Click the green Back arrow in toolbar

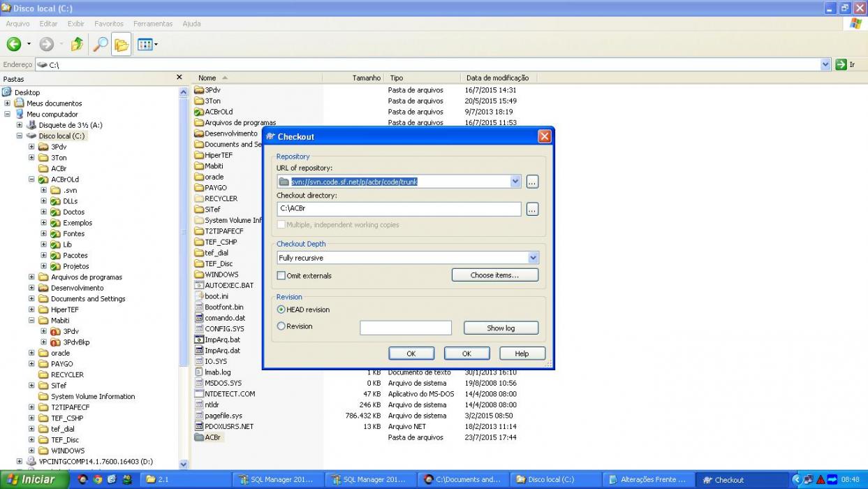14,44
